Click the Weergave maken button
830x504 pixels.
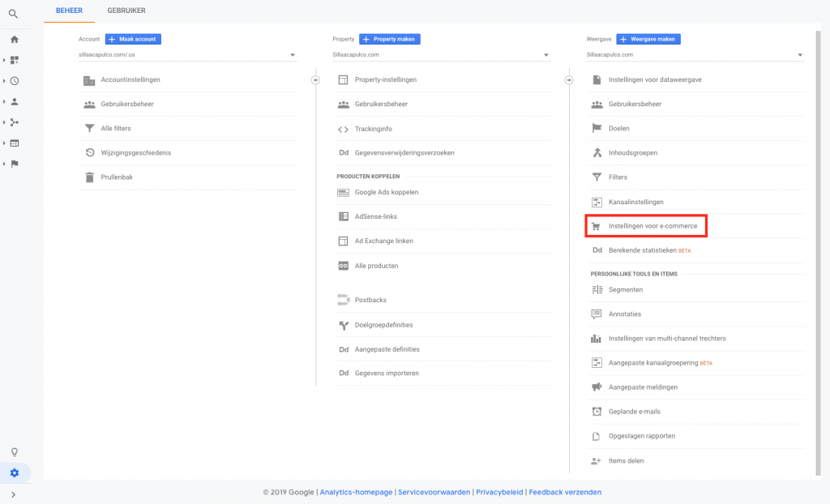pos(648,39)
